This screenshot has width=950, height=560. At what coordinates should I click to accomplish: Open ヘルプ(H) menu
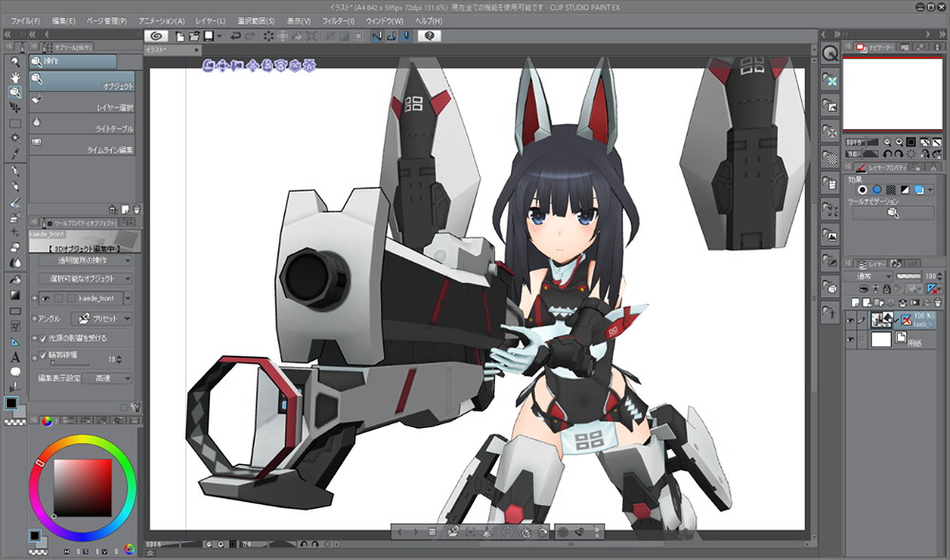coord(428,21)
